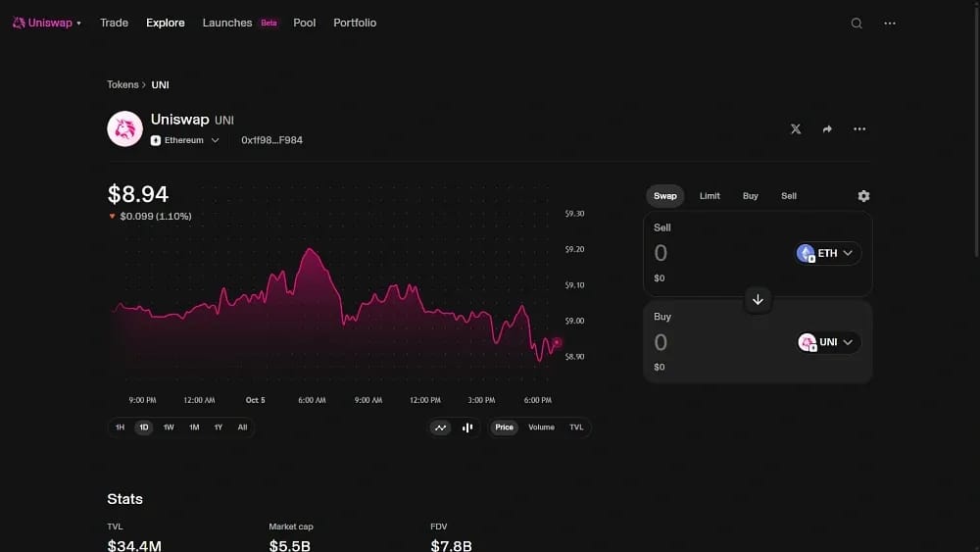Select the 1H time range
Screen dimensions: 980x552
click(120, 427)
